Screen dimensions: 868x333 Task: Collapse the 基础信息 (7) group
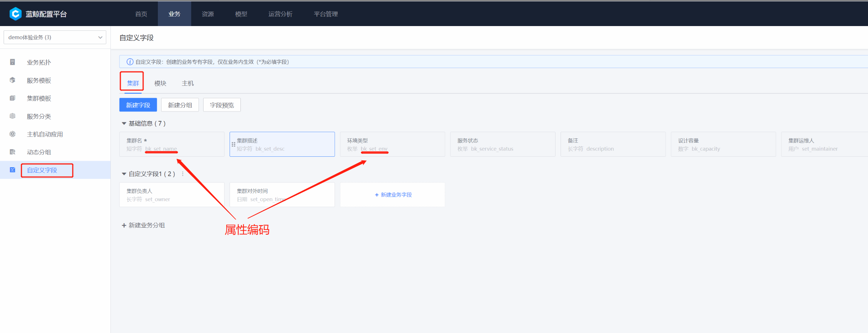coord(124,123)
